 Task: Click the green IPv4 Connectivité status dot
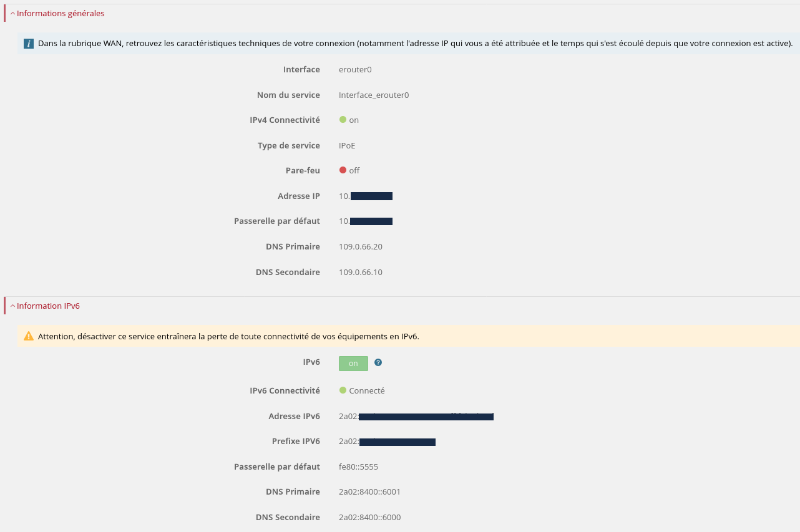343,119
